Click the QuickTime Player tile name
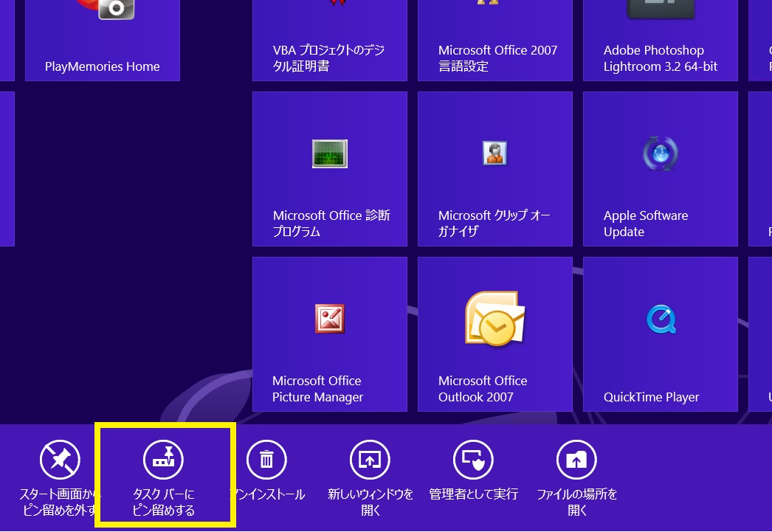 (x=652, y=397)
